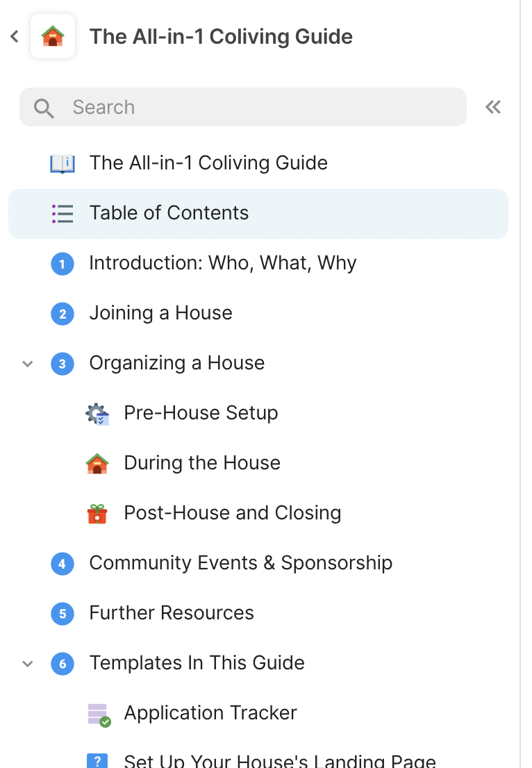The height and width of the screenshot is (768, 532).
Task: Click the magnifying glass search icon
Action: 44,108
